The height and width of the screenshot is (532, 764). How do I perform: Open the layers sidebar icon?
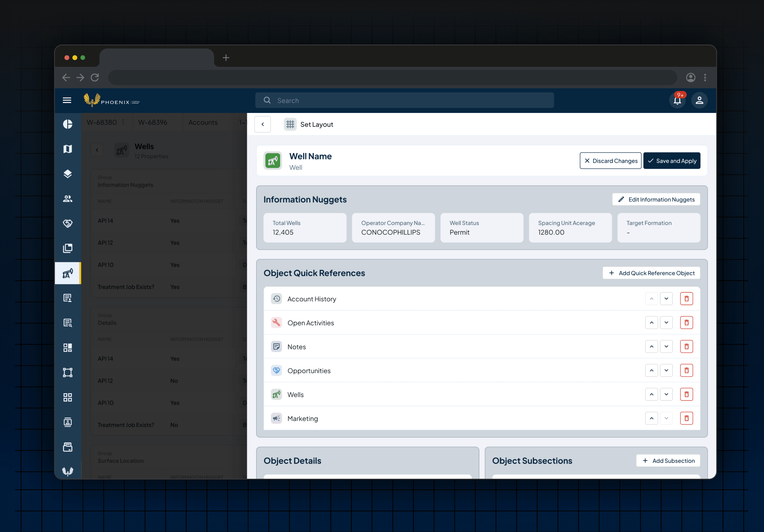[x=68, y=174]
